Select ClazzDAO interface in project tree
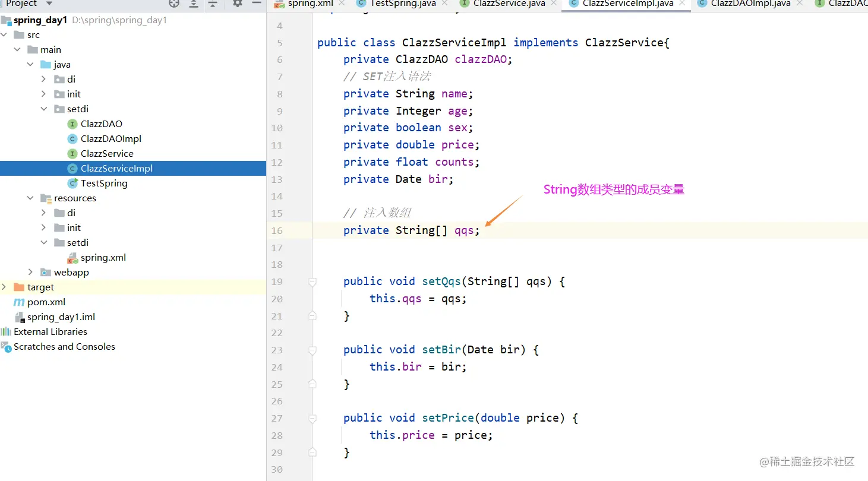Screen dimensions: 868x481 (102, 124)
